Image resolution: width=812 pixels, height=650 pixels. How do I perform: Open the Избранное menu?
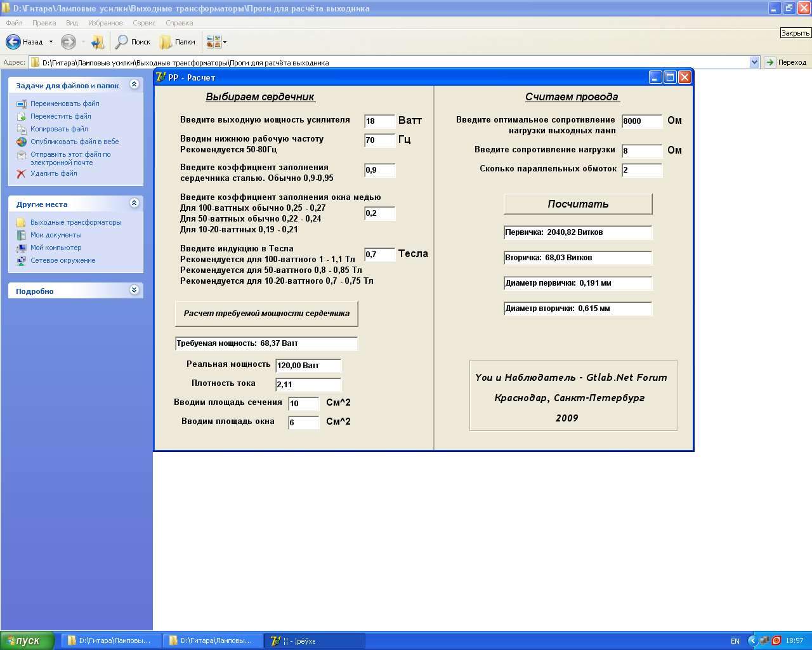105,23
